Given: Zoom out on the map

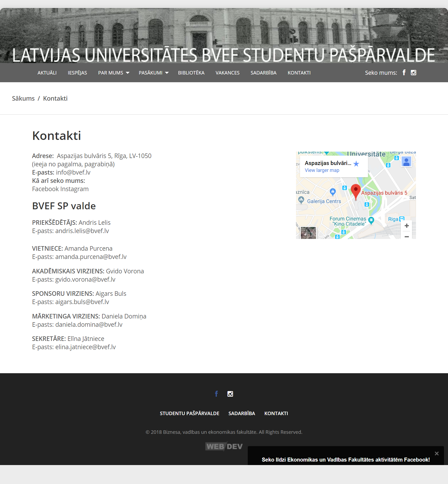Looking at the screenshot, I should tap(407, 236).
